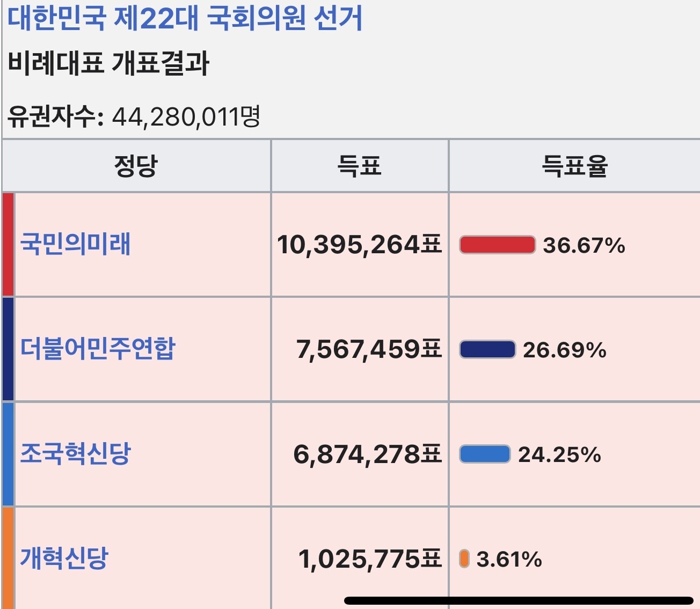Open the 대한민국 제22대 국회의원 선거 title link
The height and width of the screenshot is (609, 700).
[x=185, y=18]
